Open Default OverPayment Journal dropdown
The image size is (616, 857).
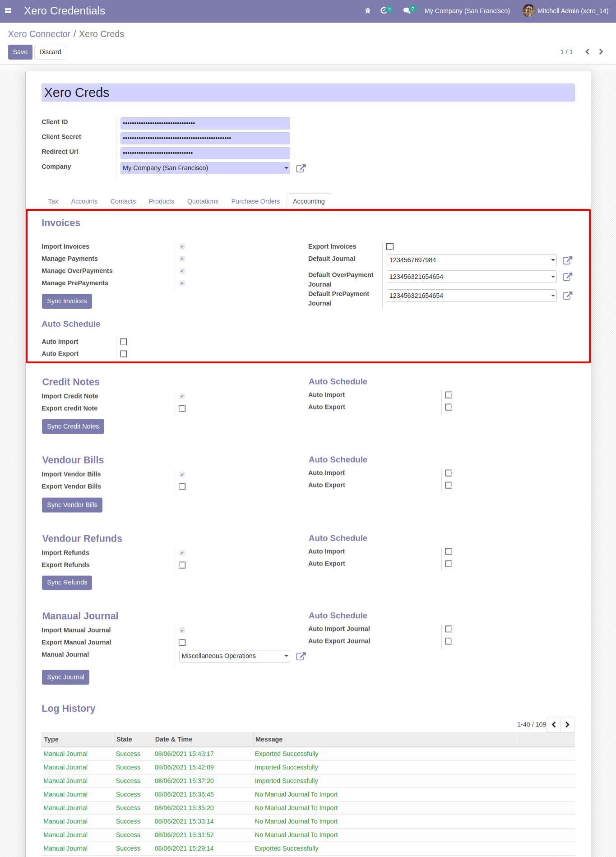tap(472, 277)
